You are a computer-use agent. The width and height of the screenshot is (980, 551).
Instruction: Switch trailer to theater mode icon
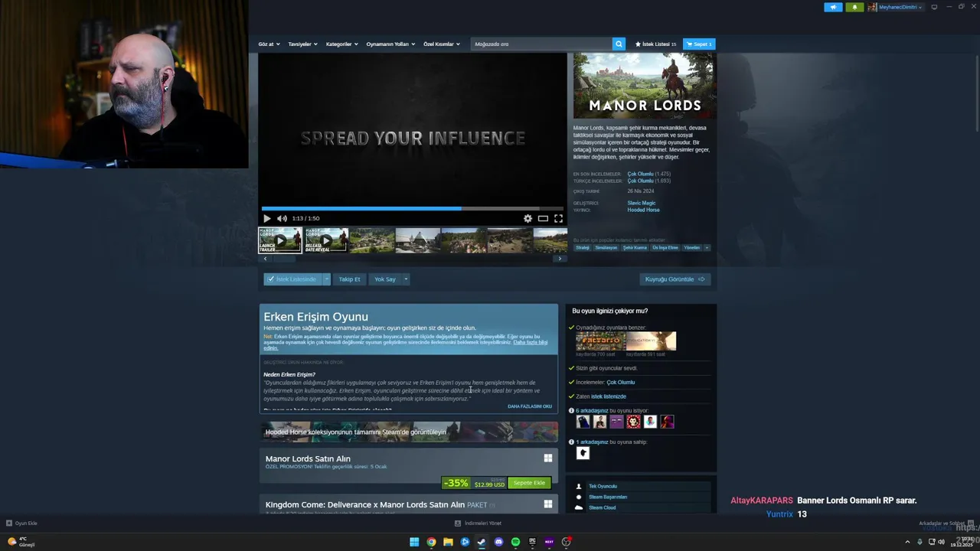543,218
